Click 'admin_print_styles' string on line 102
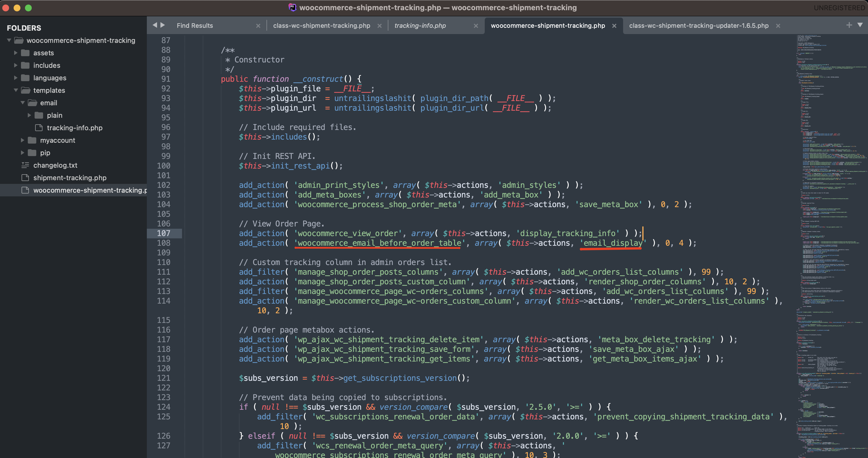Image resolution: width=868 pixels, height=458 pixels. (x=339, y=185)
